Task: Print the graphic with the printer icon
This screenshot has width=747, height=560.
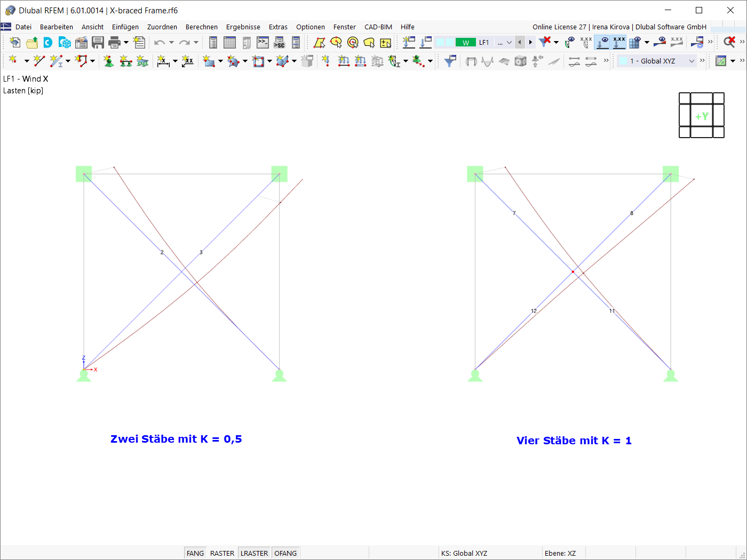Action: coord(114,43)
